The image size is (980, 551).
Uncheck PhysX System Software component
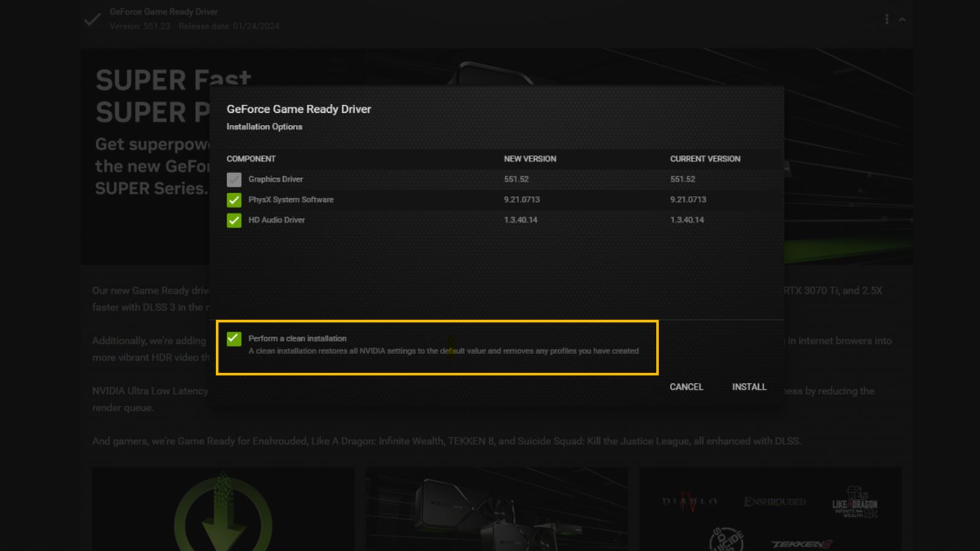[233, 200]
